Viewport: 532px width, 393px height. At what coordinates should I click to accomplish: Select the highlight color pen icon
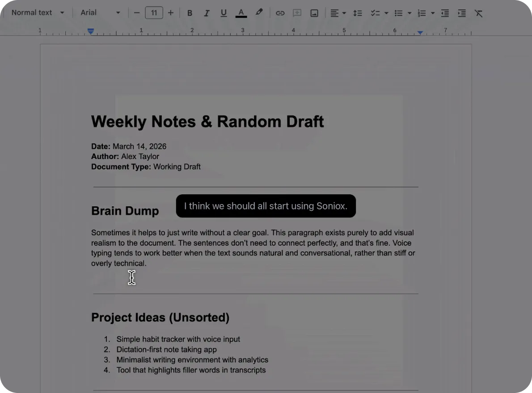coord(259,13)
